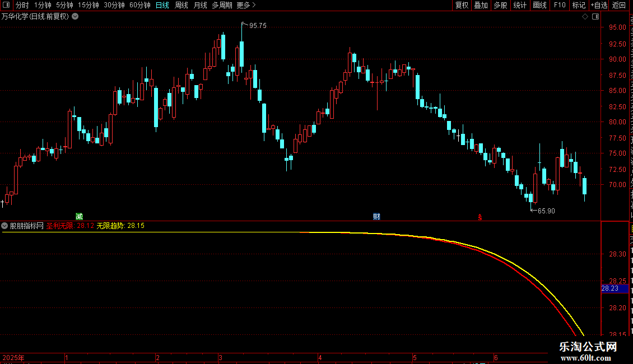Switch to 周线 weekly chart

point(181,5)
